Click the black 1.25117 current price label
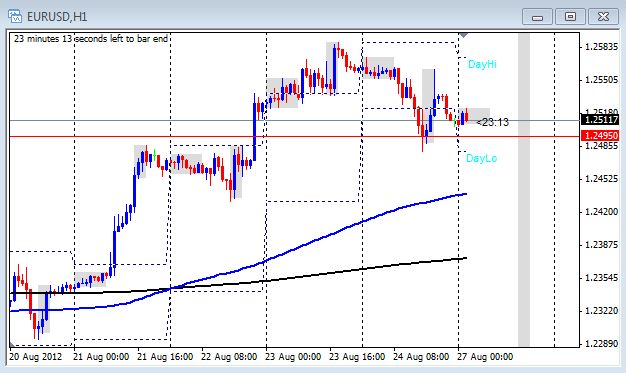Screen dimensions: 626x373 tap(600, 119)
